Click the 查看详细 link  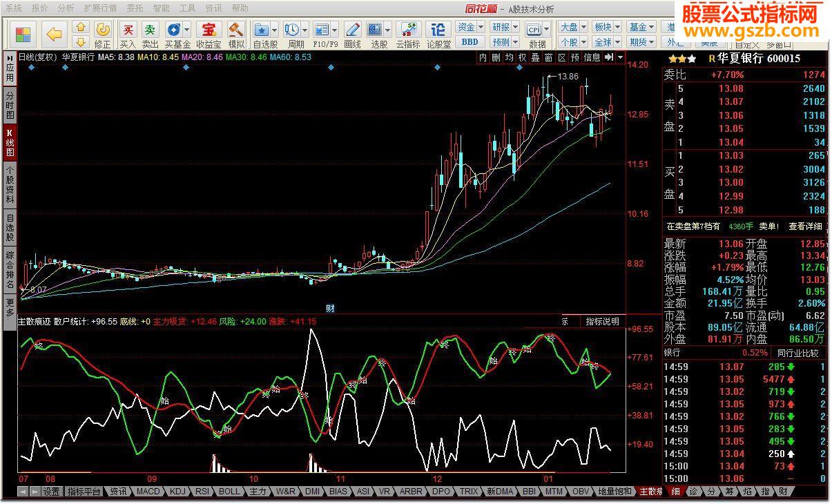(x=806, y=226)
